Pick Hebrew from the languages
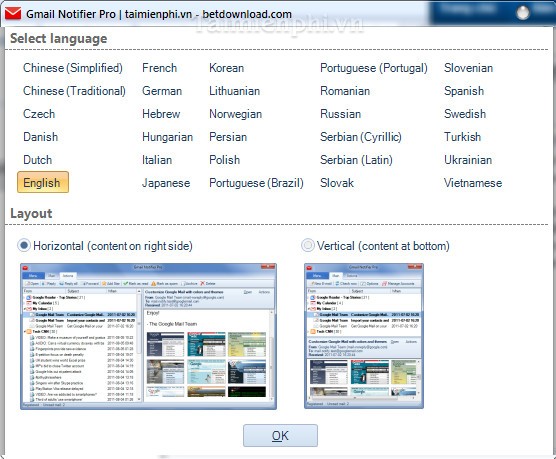Viewport: 556px width, 459px height. pyautogui.click(x=161, y=114)
